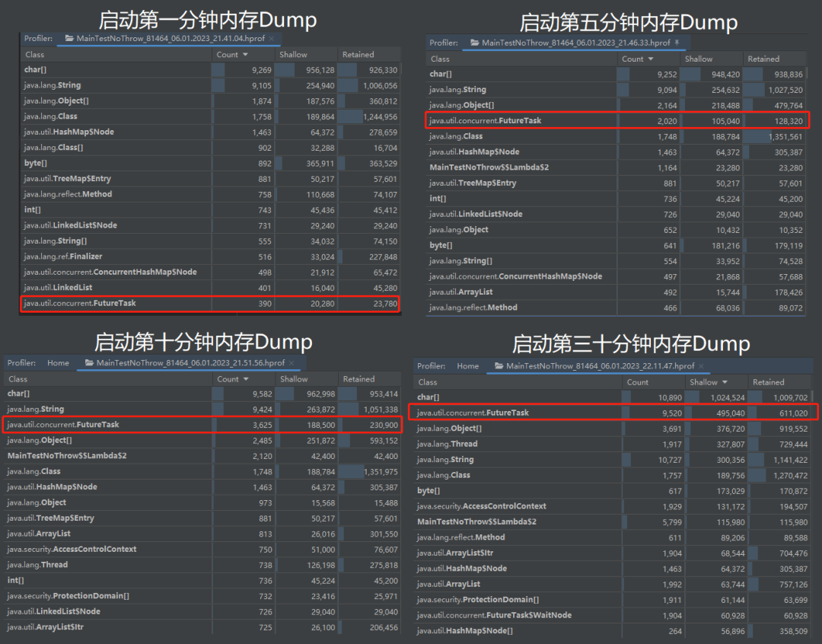Select java.security.ProtectionDomain[] row with count 732
Screen dimensions: 822x644
202,596
